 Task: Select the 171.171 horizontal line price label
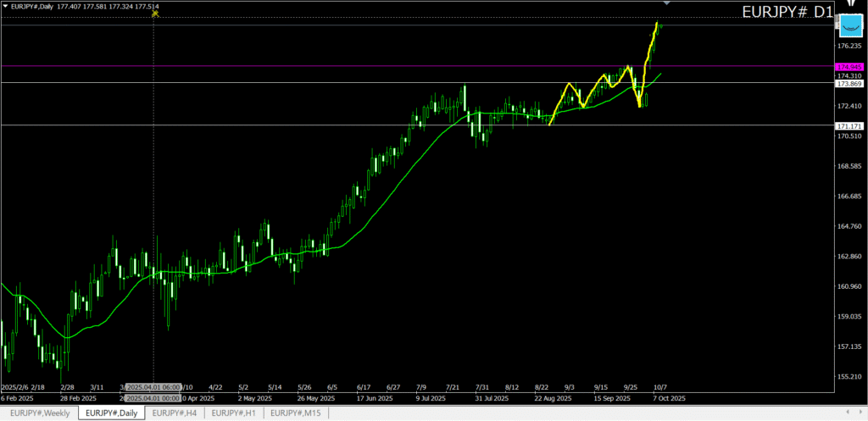(x=849, y=125)
